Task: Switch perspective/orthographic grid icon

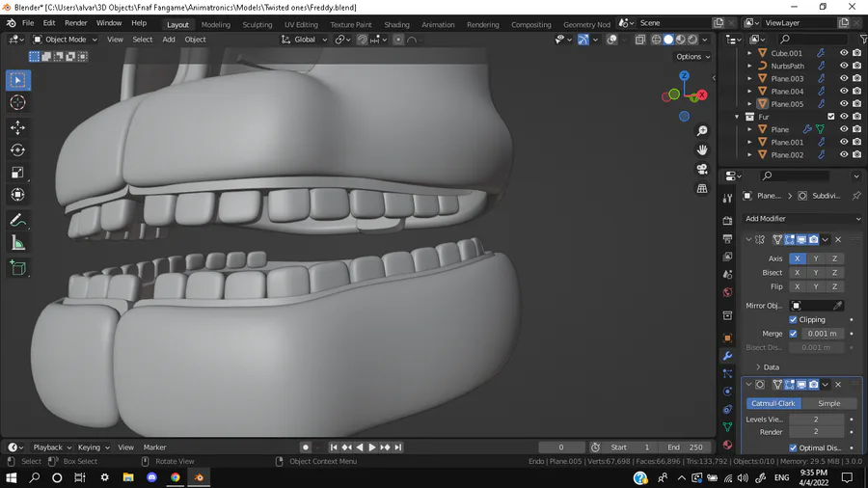Action: coord(702,189)
